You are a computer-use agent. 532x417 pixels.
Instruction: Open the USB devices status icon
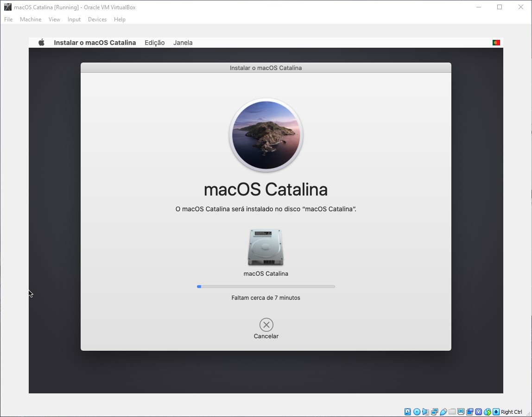[443, 412]
